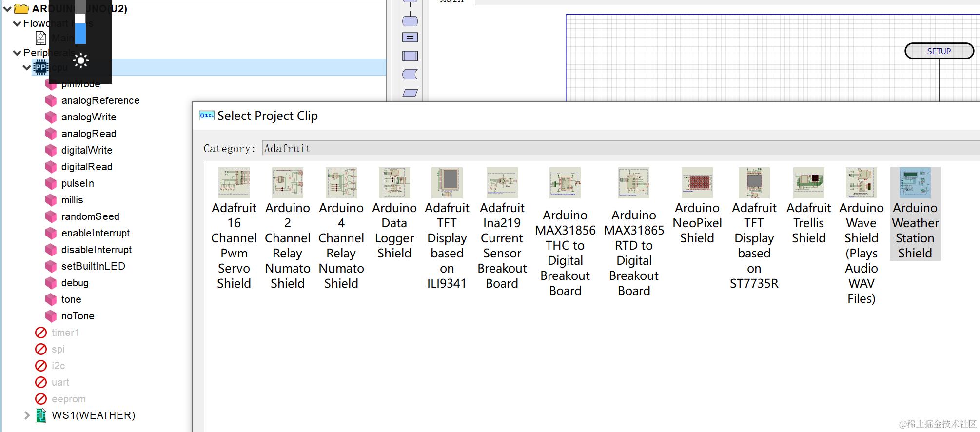The height and width of the screenshot is (432, 980).
Task: Pick the parallelogram I/O block tool
Action: tap(410, 93)
